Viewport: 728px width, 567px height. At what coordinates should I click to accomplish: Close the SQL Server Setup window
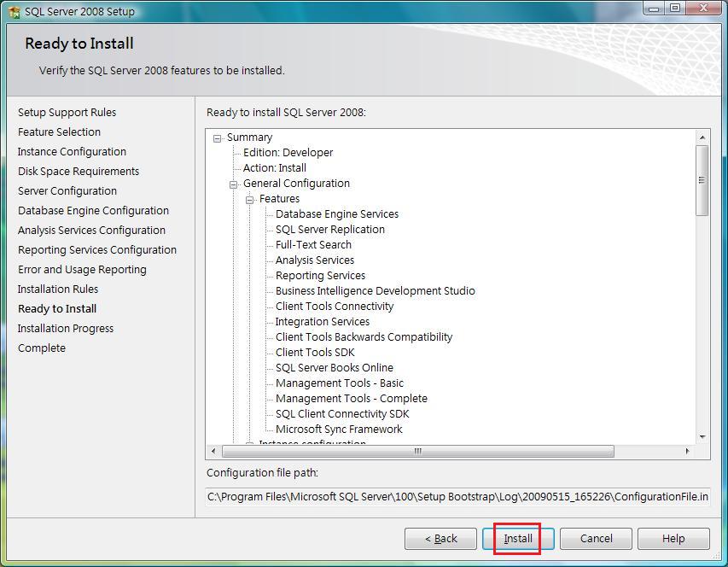tap(704, 9)
